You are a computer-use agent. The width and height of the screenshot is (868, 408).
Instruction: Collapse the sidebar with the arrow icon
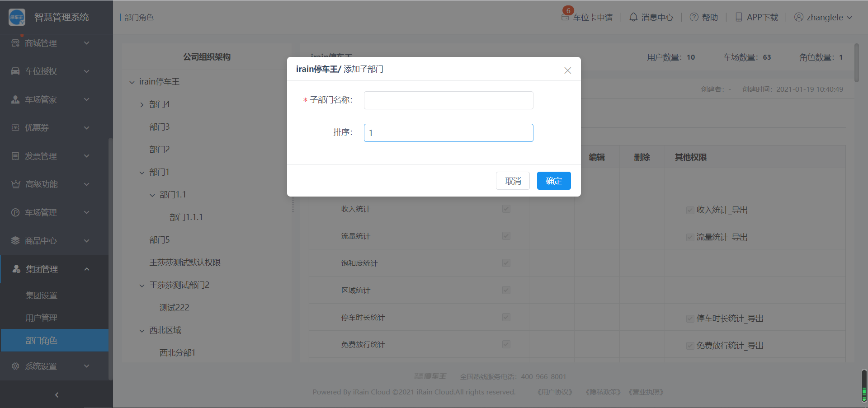click(57, 395)
